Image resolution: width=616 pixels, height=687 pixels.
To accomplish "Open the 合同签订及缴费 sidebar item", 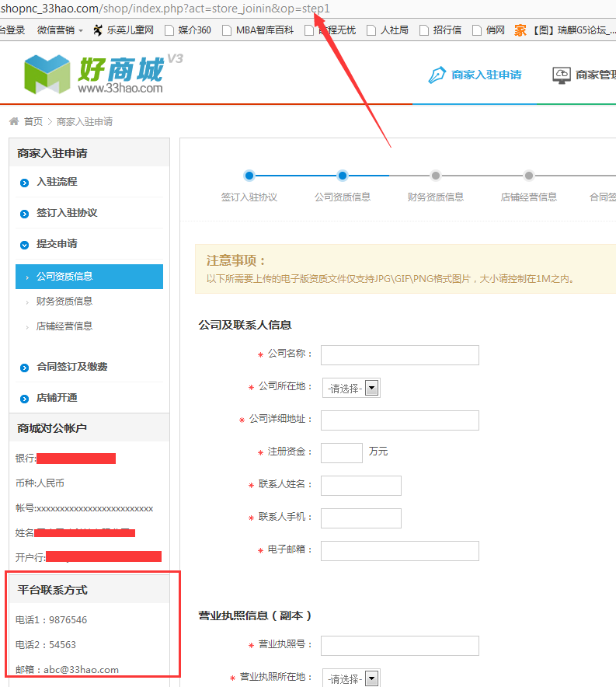I will [71, 367].
